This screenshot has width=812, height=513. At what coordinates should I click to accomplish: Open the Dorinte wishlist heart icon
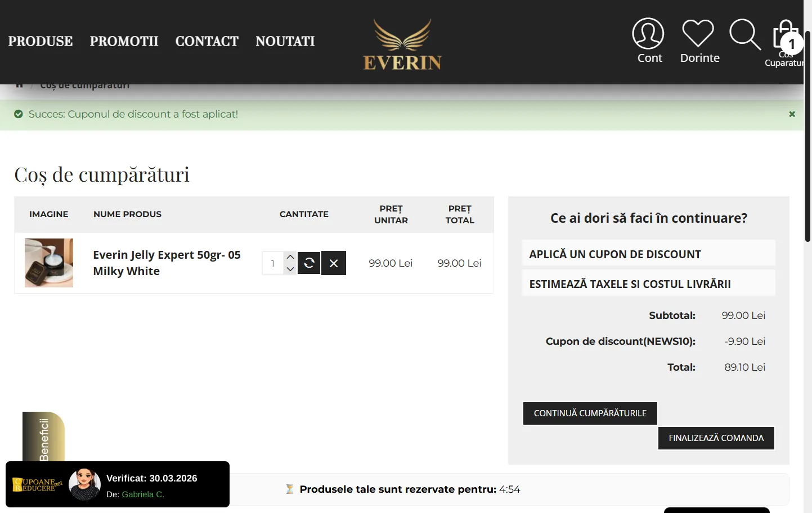(698, 35)
